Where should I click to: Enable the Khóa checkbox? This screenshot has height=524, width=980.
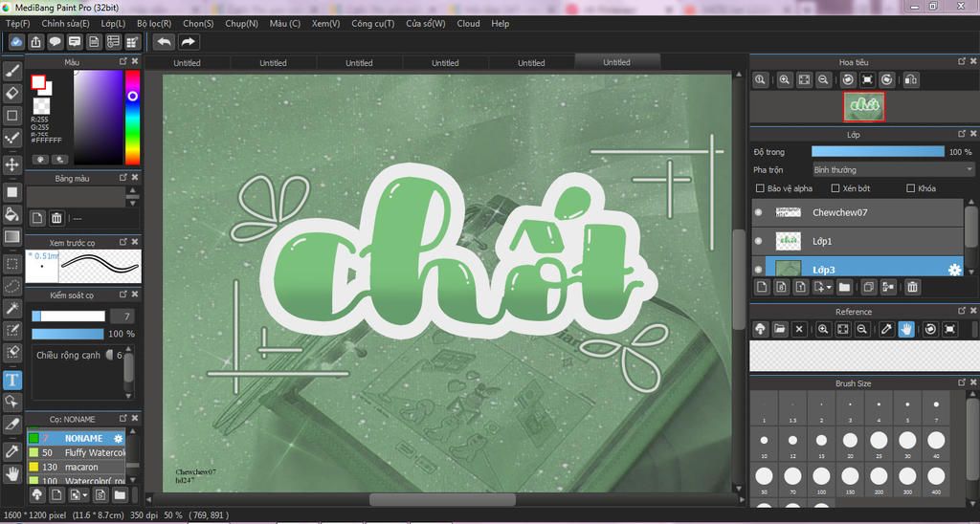point(911,188)
